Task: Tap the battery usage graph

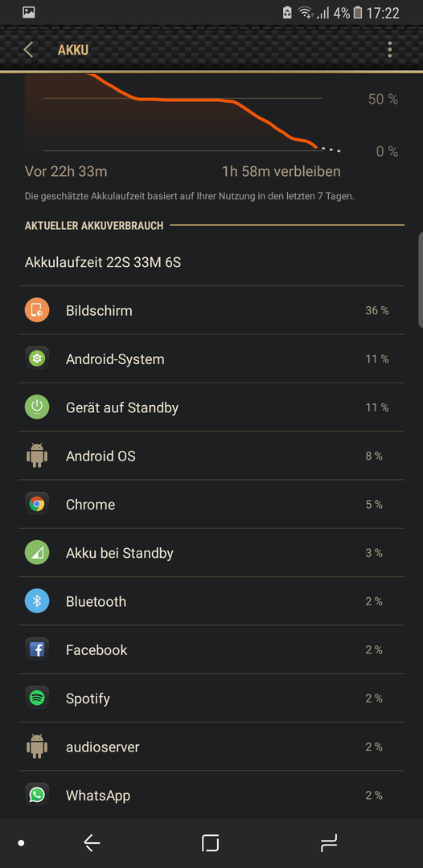Action: pos(183,113)
